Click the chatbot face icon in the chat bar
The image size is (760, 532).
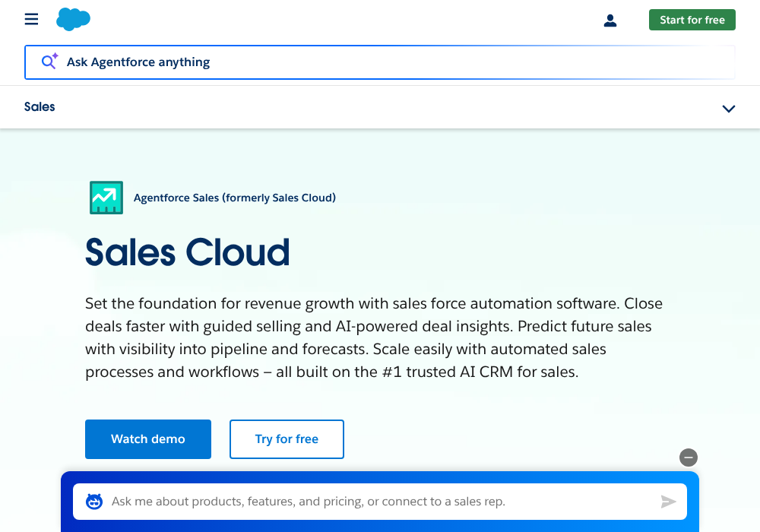point(93,501)
